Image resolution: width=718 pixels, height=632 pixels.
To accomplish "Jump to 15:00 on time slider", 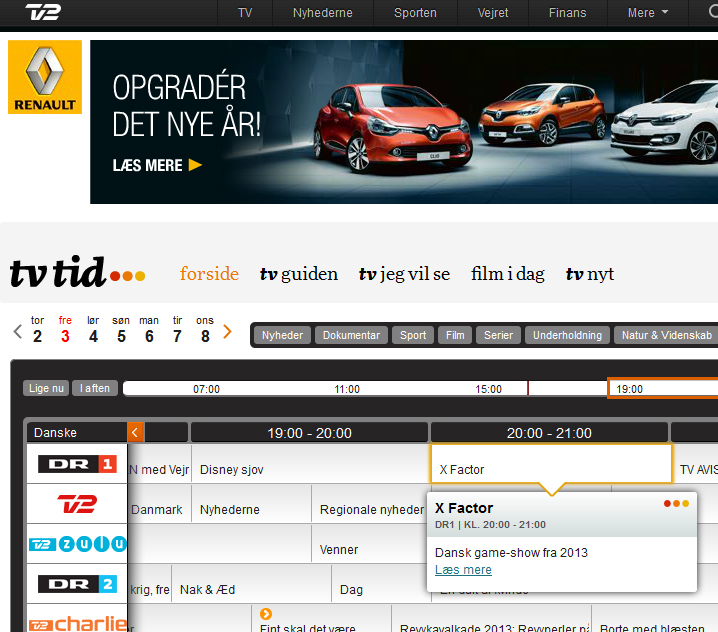I will [x=489, y=389].
